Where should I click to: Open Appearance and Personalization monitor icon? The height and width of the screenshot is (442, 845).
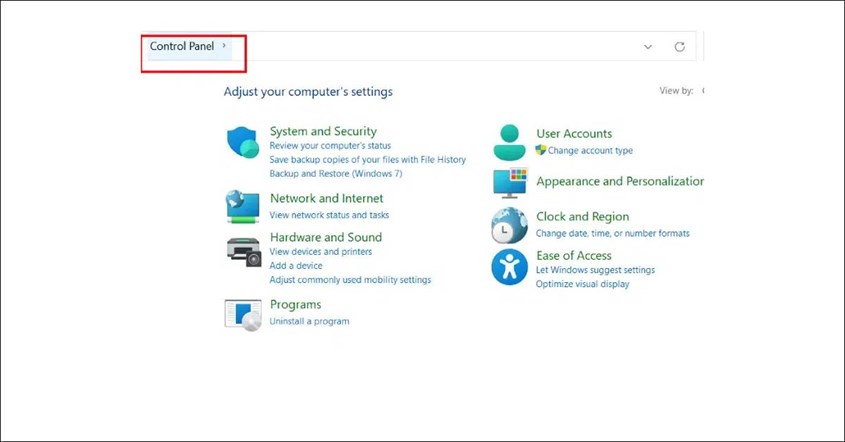510,183
